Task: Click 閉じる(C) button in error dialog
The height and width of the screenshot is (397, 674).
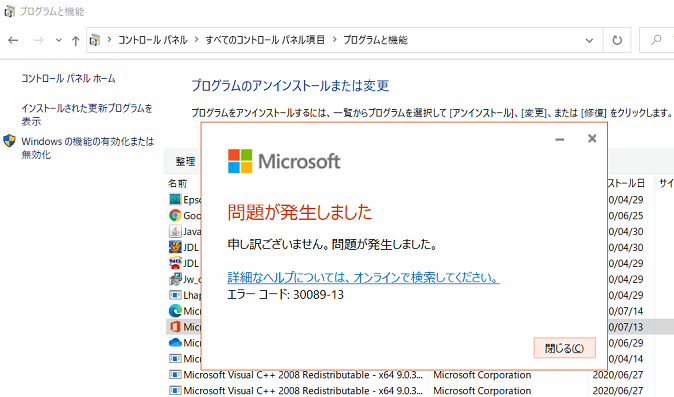Action: click(x=564, y=348)
